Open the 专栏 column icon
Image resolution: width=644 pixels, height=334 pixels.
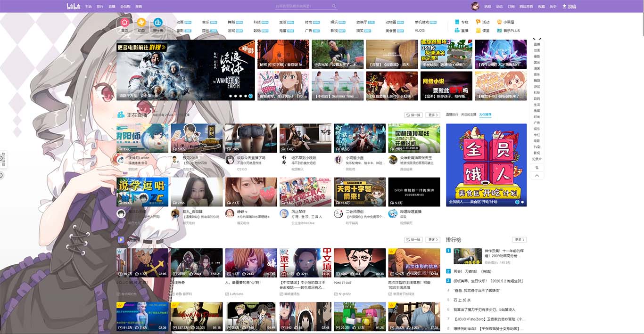pos(457,22)
